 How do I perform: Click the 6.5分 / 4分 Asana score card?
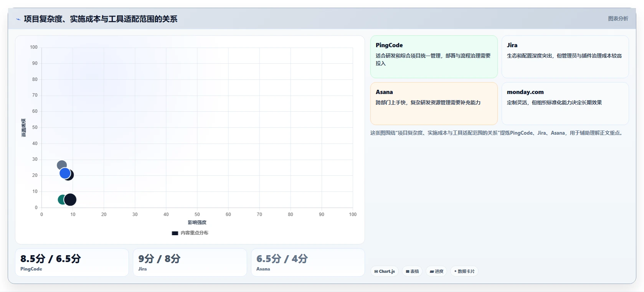coord(308,262)
